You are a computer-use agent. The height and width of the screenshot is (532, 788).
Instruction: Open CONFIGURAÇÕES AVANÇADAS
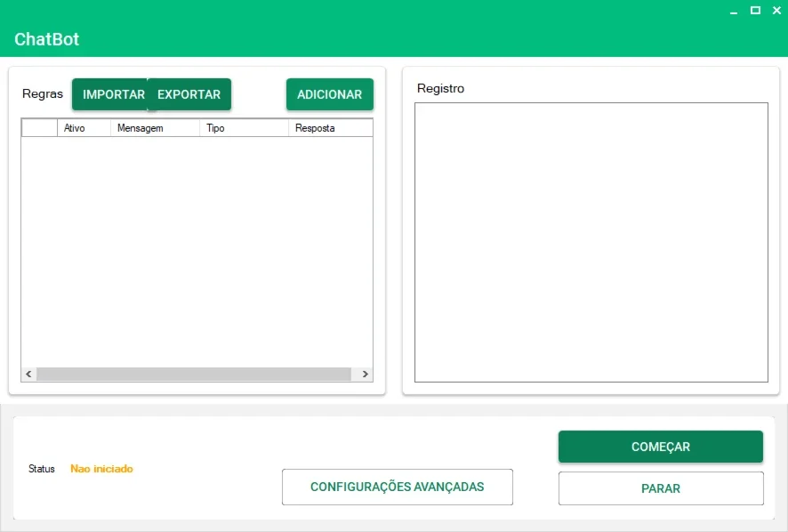pyautogui.click(x=397, y=487)
